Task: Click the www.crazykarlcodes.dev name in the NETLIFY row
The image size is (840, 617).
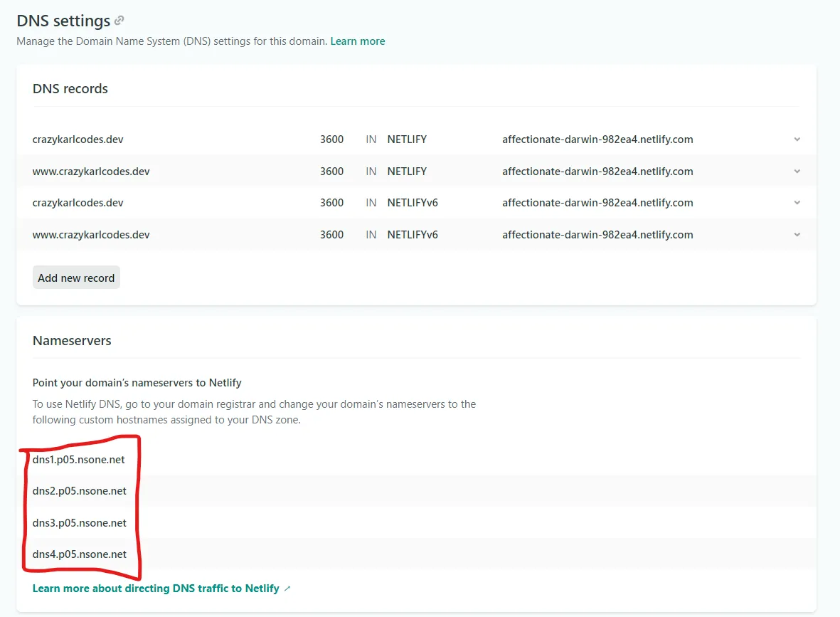Action: [91, 172]
